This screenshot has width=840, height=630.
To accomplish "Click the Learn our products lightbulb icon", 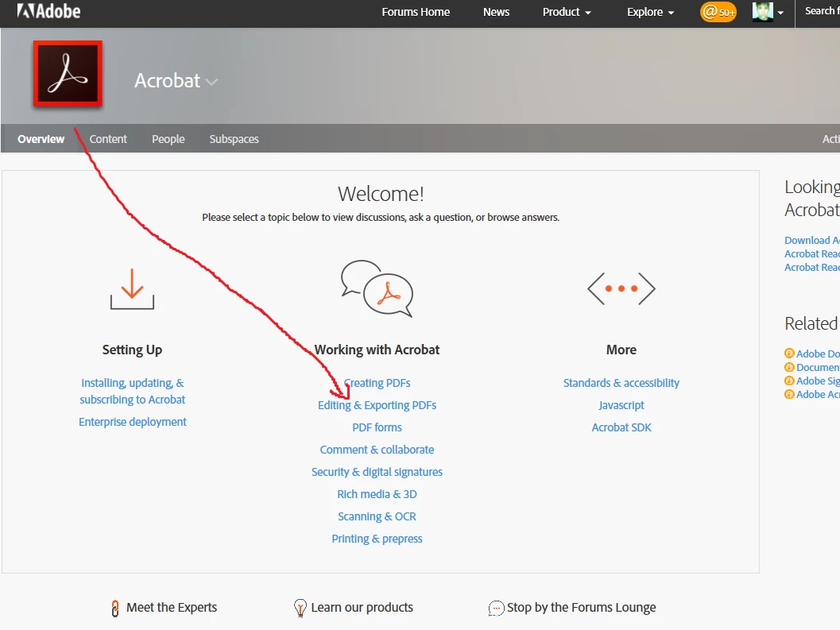I will click(300, 608).
